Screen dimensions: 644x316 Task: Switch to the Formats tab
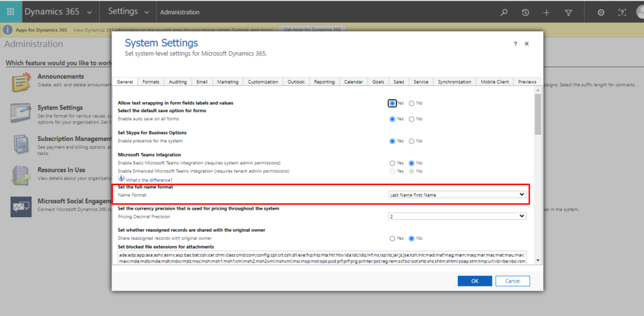click(151, 82)
